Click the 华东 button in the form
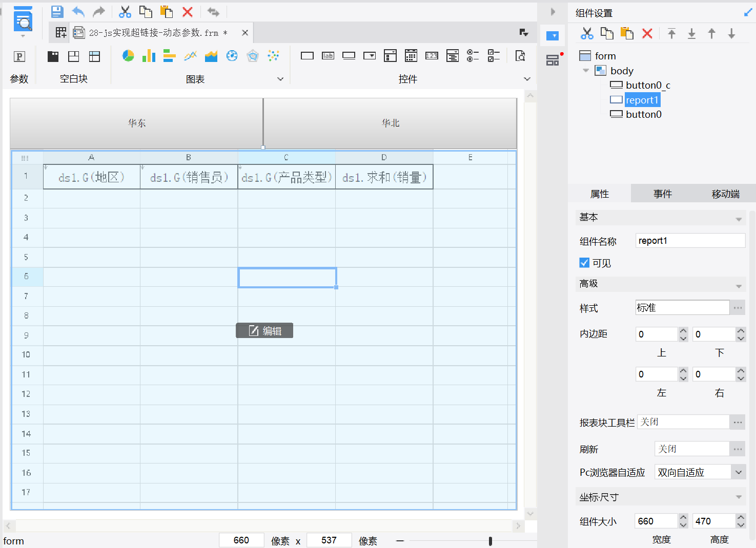The image size is (756, 548). click(x=136, y=123)
